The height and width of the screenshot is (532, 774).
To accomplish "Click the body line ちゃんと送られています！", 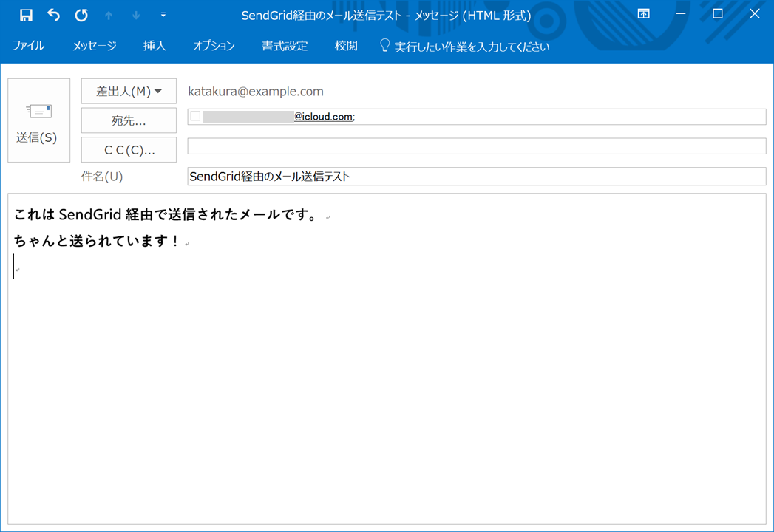I will 98,241.
